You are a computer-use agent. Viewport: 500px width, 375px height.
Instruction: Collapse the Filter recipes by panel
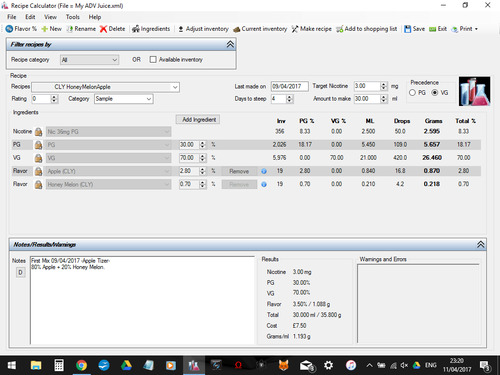tap(230, 44)
